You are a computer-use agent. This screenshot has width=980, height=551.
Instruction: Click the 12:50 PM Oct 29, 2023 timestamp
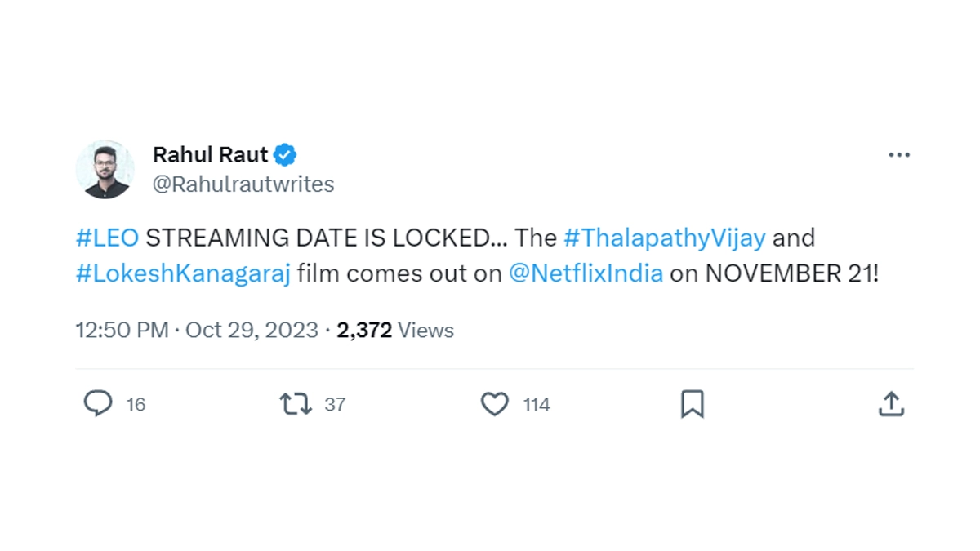coord(196,330)
